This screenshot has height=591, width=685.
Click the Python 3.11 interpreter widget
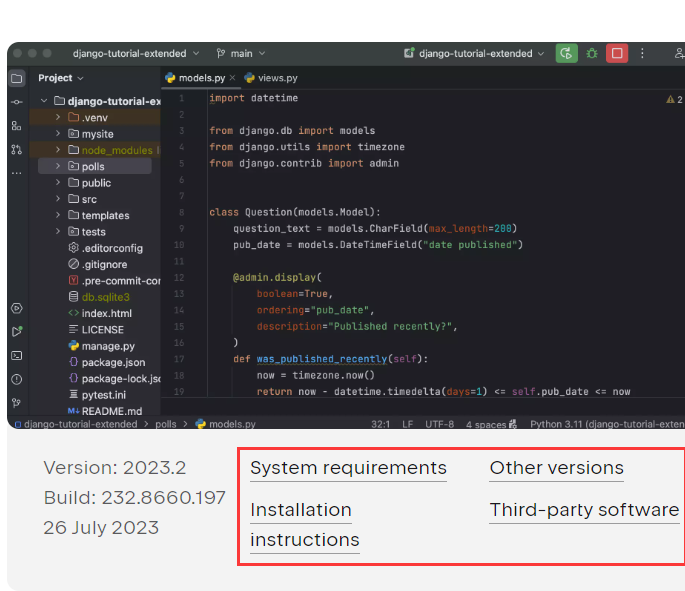[607, 424]
